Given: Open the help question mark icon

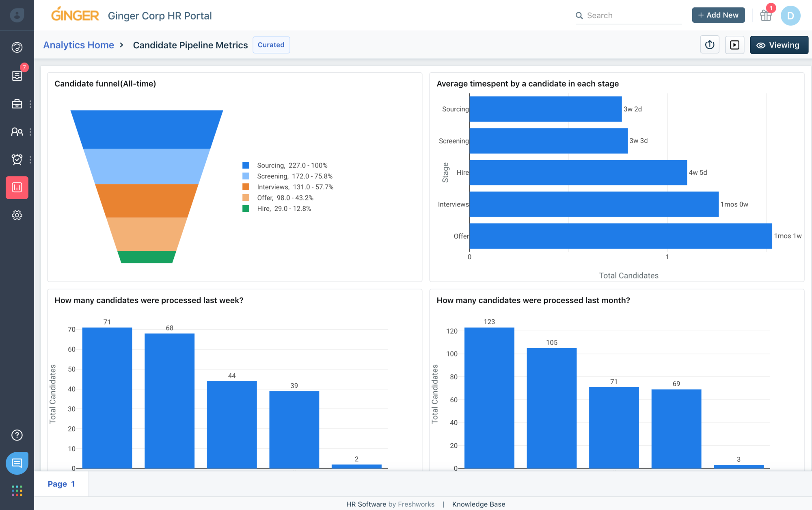Looking at the screenshot, I should 17,435.
